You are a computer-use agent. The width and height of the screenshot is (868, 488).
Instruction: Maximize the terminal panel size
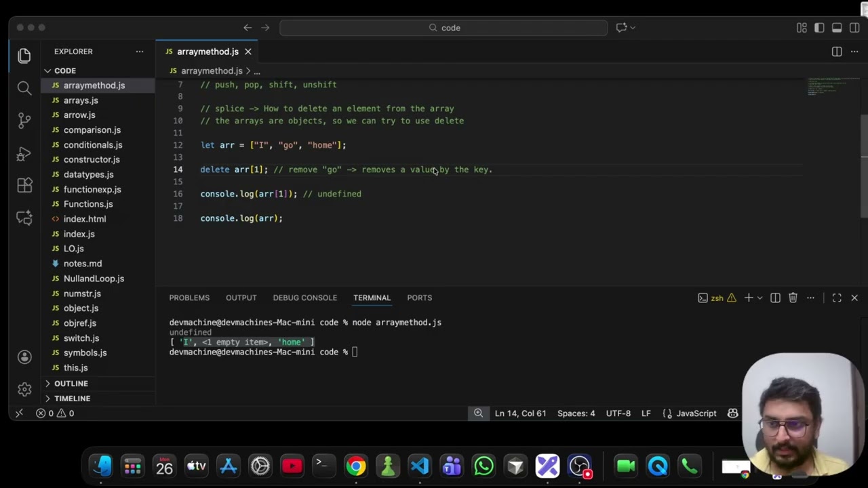pyautogui.click(x=837, y=298)
